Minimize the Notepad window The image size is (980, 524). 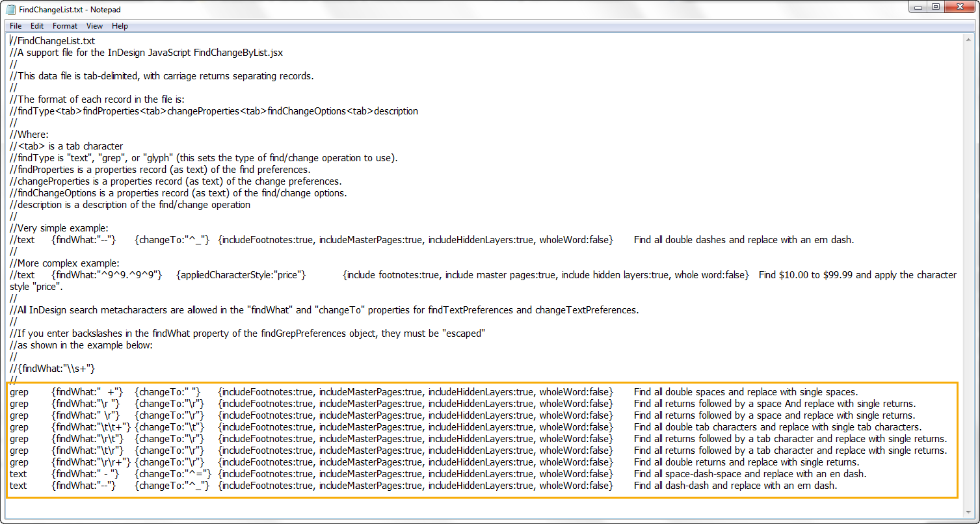[x=918, y=7]
